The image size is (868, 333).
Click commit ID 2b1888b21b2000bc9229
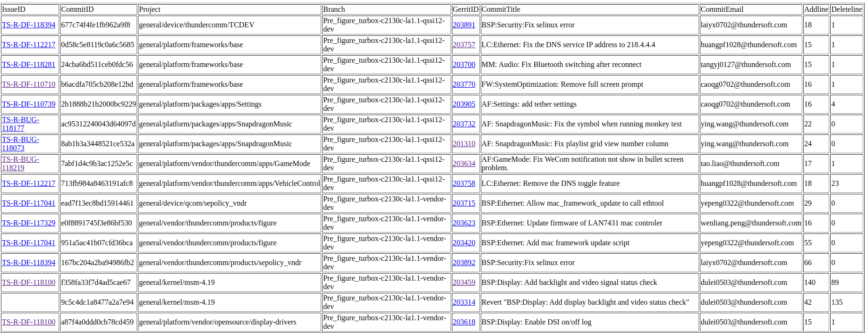[98, 104]
